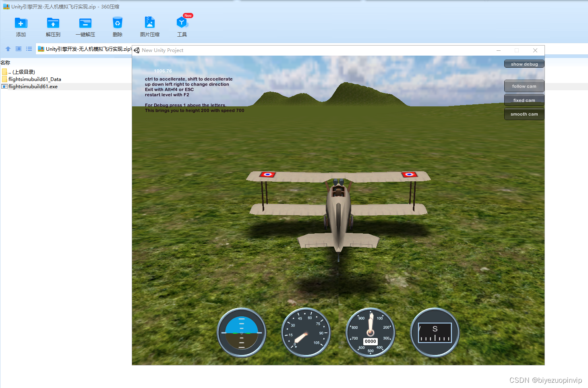The height and width of the screenshot is (388, 588).
Task: Click the Unity logo in game title bar
Action: point(137,50)
